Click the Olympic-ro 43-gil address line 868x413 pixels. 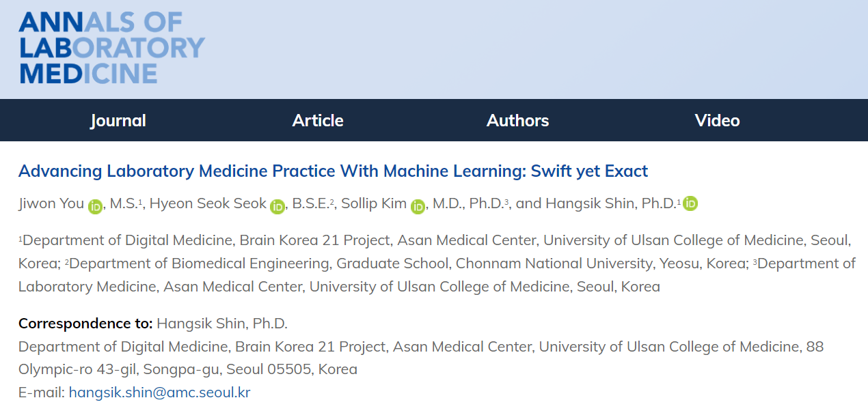188,369
